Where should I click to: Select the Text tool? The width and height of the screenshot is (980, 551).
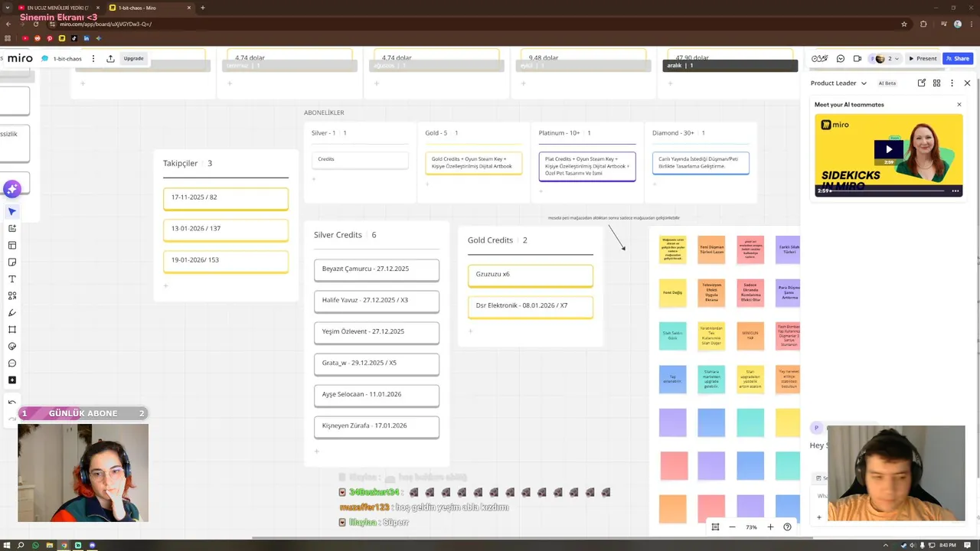tap(12, 279)
